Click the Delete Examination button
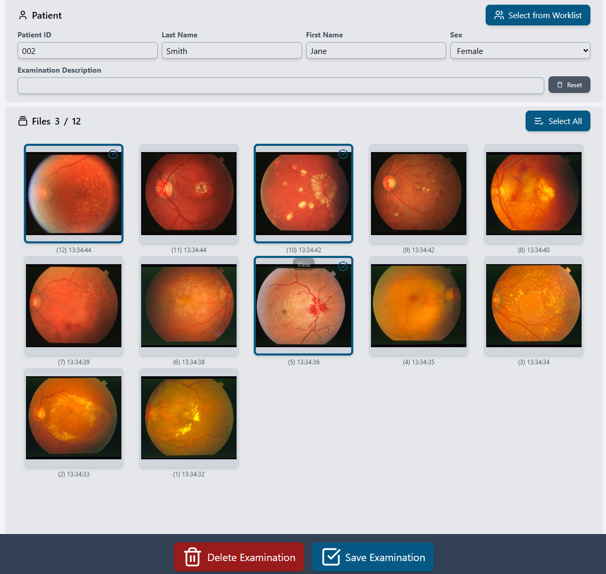Viewport: 606px width, 574px height. click(239, 557)
